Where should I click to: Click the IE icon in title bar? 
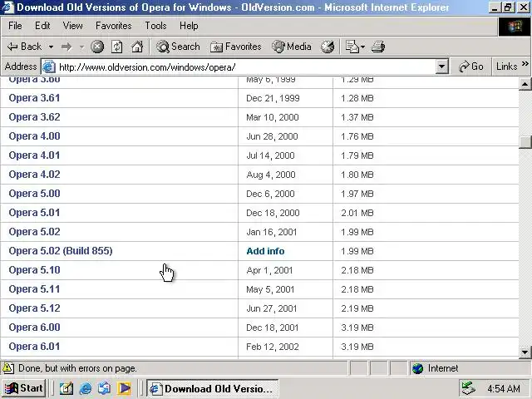pyautogui.click(x=7, y=7)
